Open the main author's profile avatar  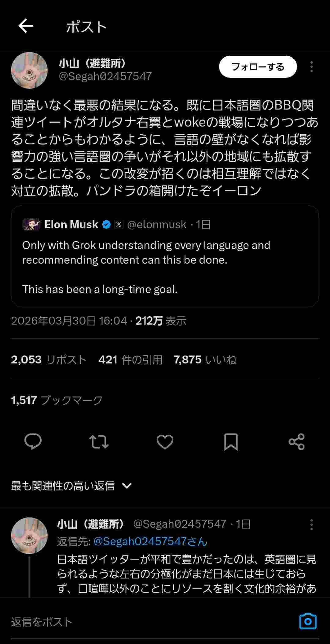tap(29, 70)
